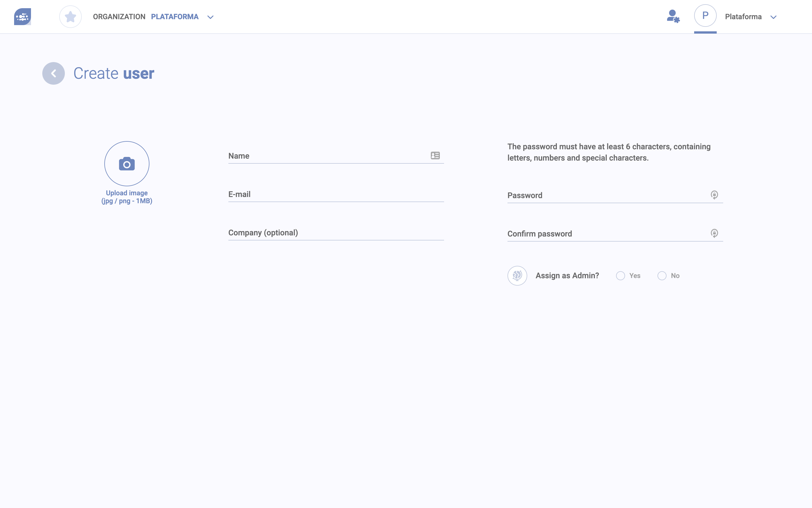Click the camera upload image circle

point(127,164)
